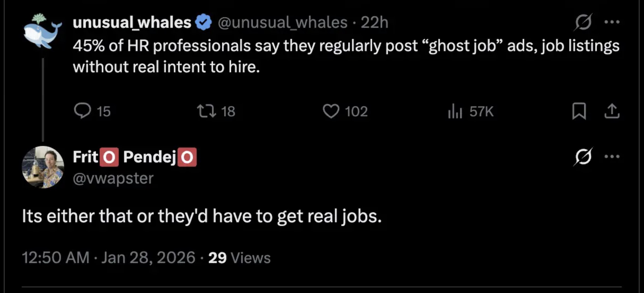
Task: Click the blue verified badge
Action: coord(204,22)
